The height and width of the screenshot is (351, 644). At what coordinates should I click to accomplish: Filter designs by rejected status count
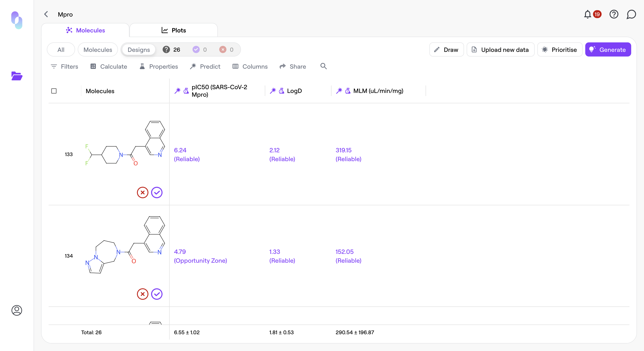coord(227,50)
